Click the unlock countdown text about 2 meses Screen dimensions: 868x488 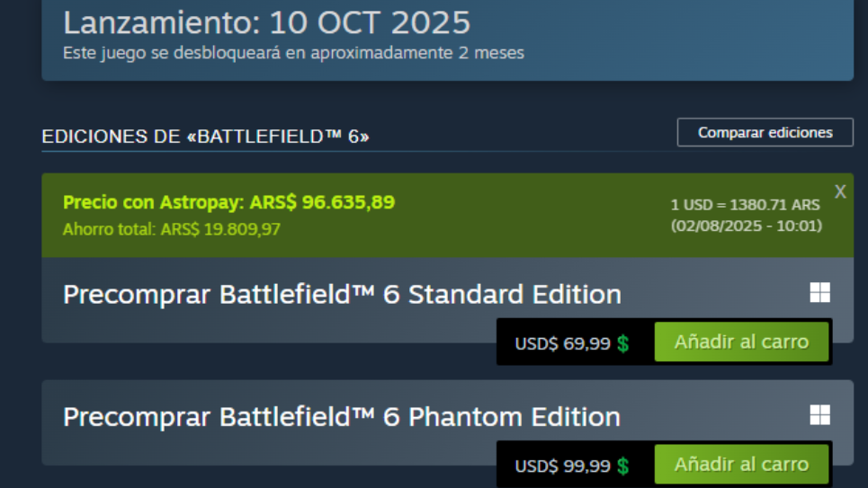293,53
